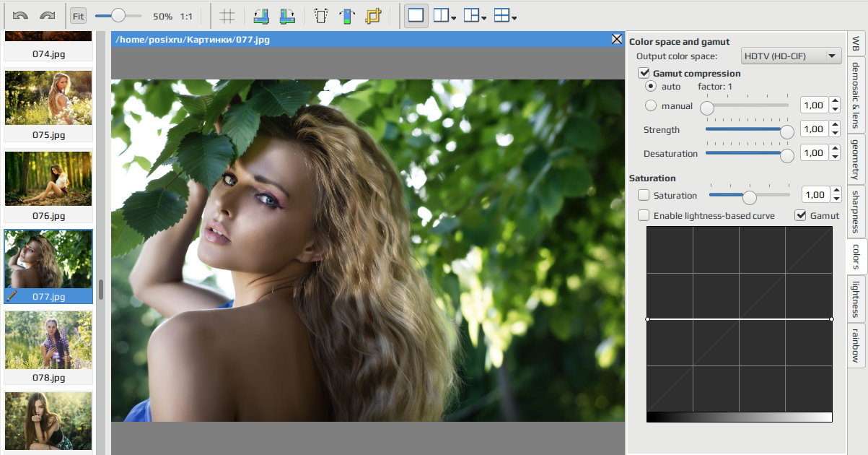Close the 077.jpg image view

coord(617,40)
